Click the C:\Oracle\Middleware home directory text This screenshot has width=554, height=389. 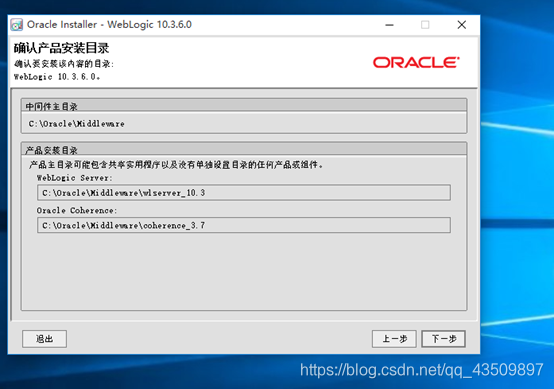click(77, 124)
